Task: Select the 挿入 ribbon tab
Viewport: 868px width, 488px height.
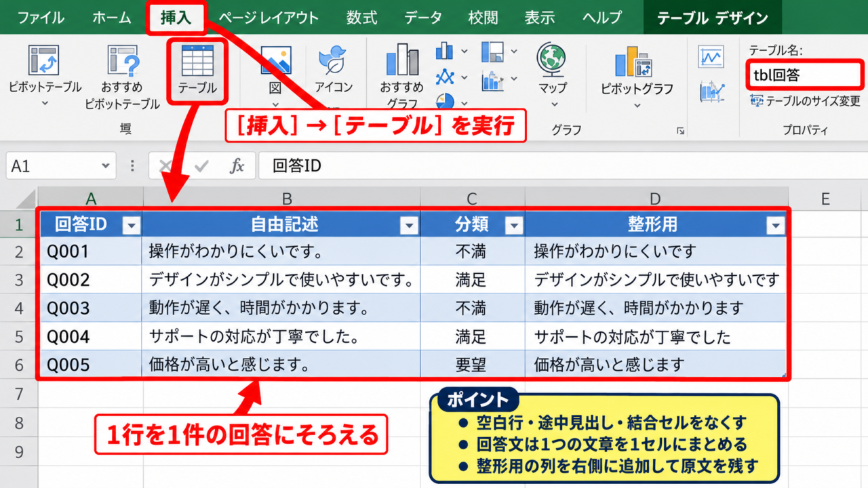Action: click(x=176, y=18)
